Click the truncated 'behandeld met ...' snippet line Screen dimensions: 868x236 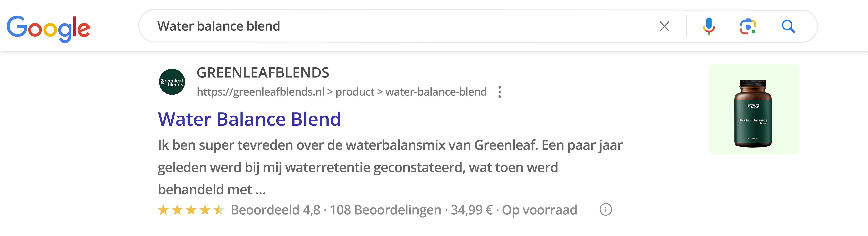(212, 190)
